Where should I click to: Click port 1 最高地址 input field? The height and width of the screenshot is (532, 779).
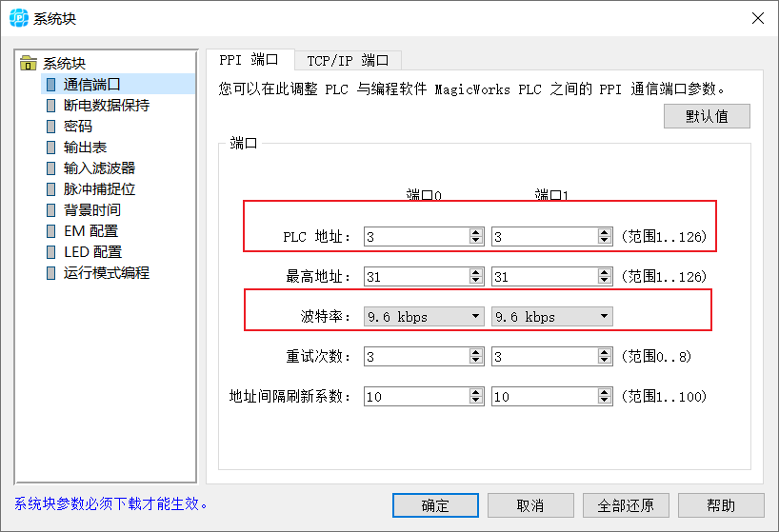(545, 276)
